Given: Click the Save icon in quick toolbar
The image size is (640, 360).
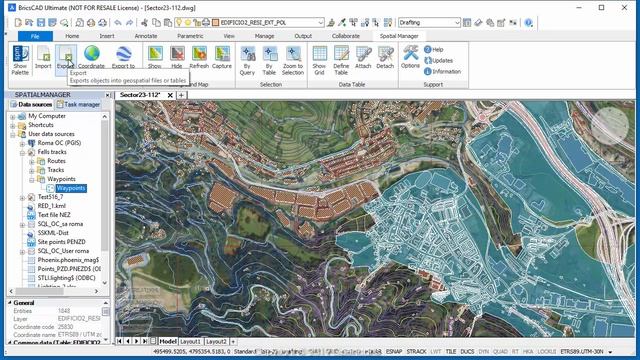Looking at the screenshot, I should (x=41, y=22).
